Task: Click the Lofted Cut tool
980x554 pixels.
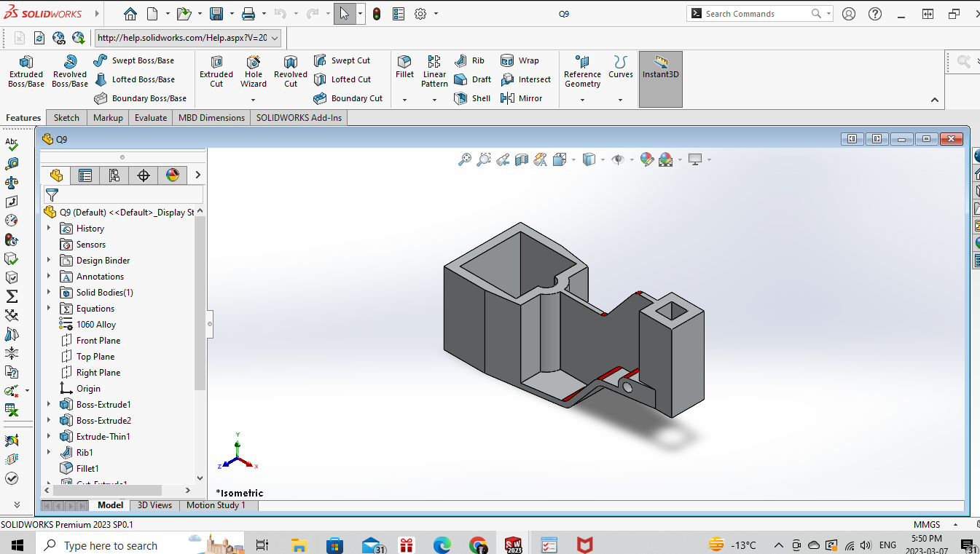Action: click(x=343, y=79)
